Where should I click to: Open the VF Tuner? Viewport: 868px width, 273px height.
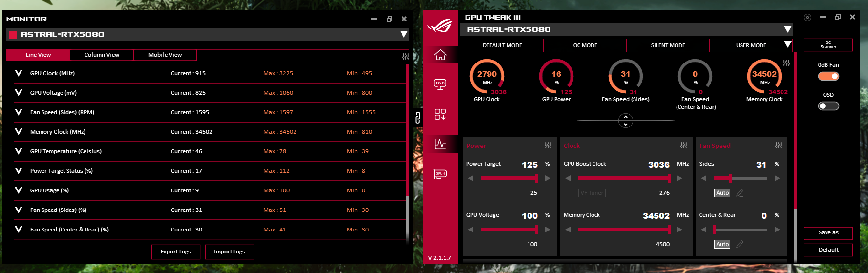pyautogui.click(x=592, y=193)
